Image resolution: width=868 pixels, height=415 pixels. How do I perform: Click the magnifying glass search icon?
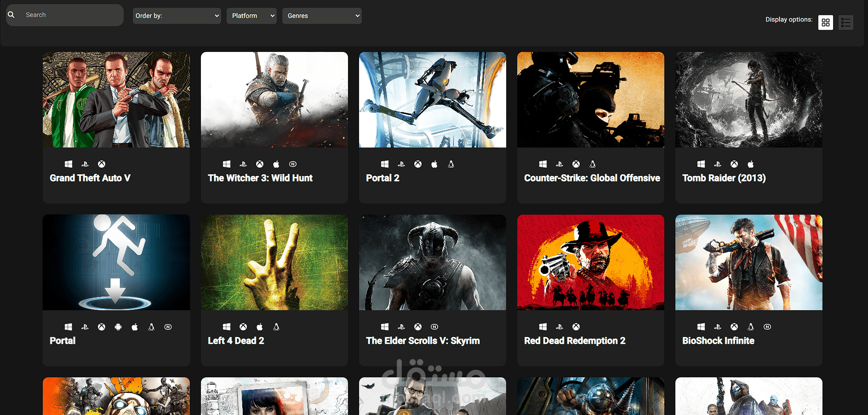pyautogui.click(x=11, y=15)
